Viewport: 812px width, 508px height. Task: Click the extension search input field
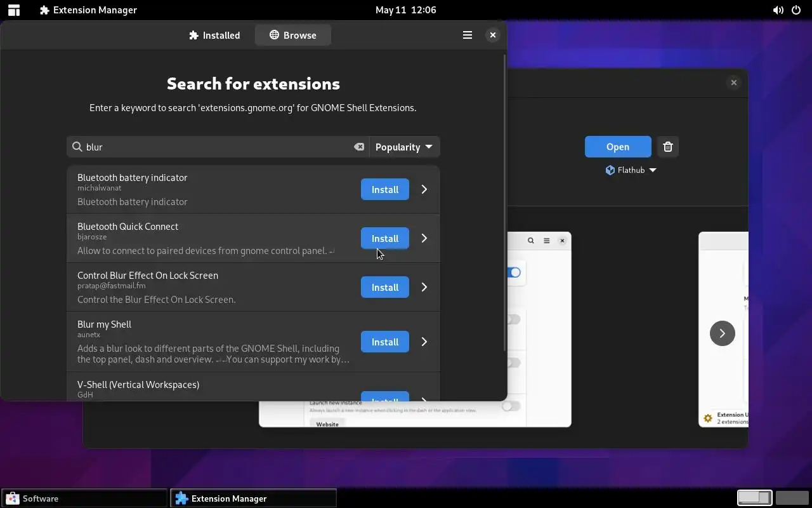[218, 147]
